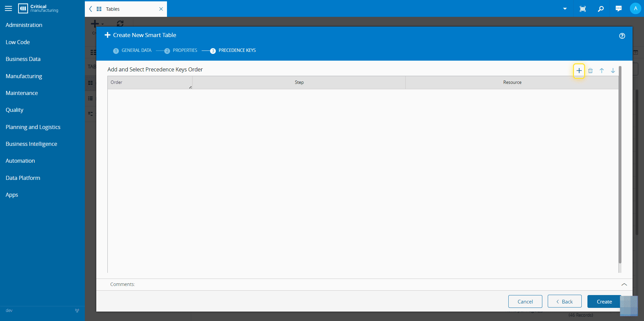The height and width of the screenshot is (321, 644).
Task: Delete the selected precedence key
Action: coord(590,71)
